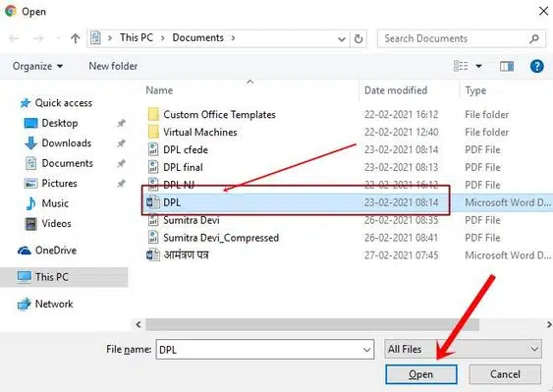This screenshot has height=392, width=553.
Task: Click the Documents breadcrumb in address bar
Action: 197,37
